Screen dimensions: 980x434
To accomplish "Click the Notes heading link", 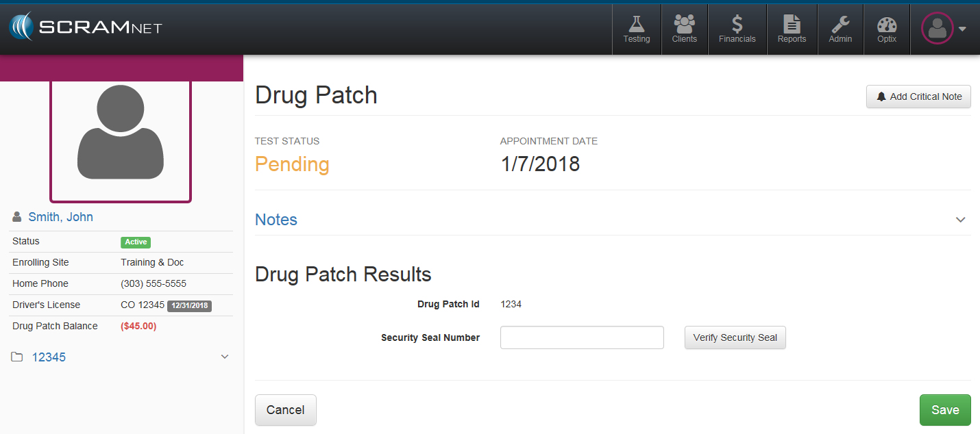I will tap(276, 220).
